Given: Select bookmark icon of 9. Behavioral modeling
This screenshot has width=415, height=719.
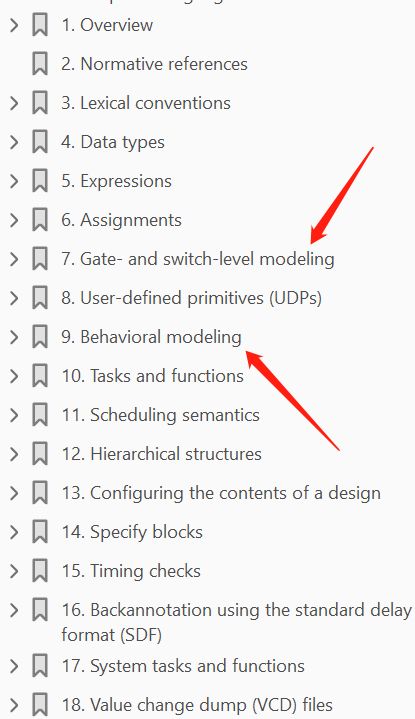Looking at the screenshot, I should click(x=40, y=337).
